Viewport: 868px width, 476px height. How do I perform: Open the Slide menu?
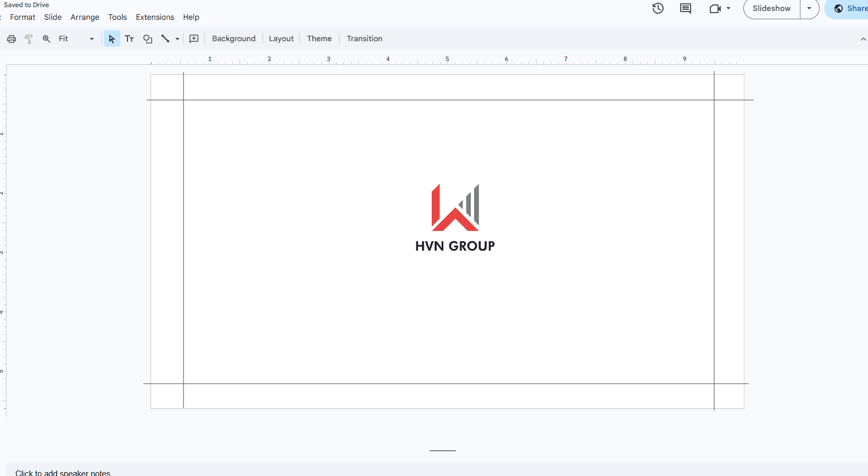coord(53,17)
